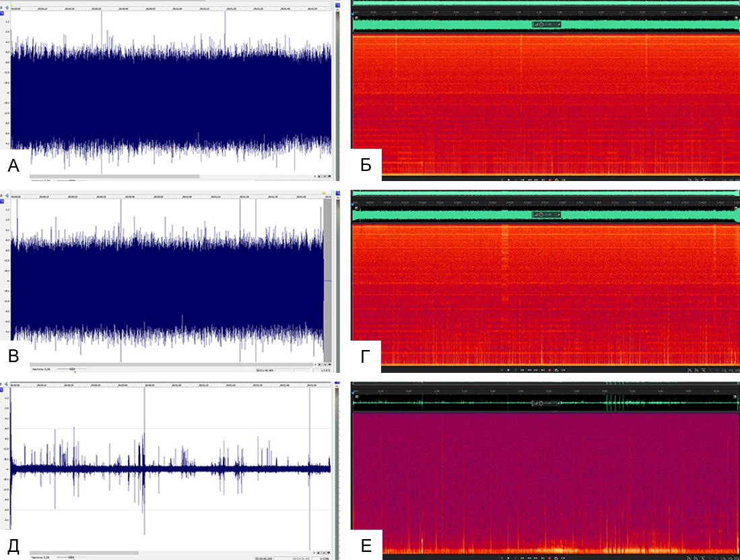Click the volume HUD knob above spectrogram Б

[x=542, y=25]
